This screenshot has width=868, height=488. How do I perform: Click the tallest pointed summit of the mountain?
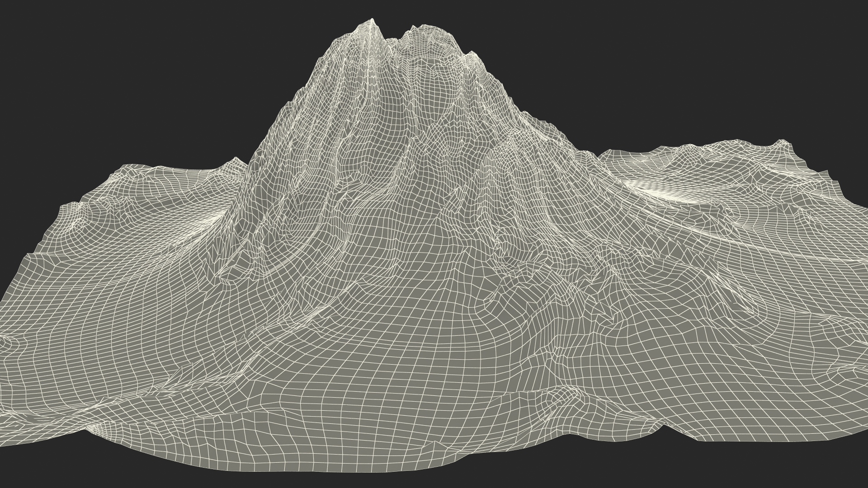[x=372, y=21]
